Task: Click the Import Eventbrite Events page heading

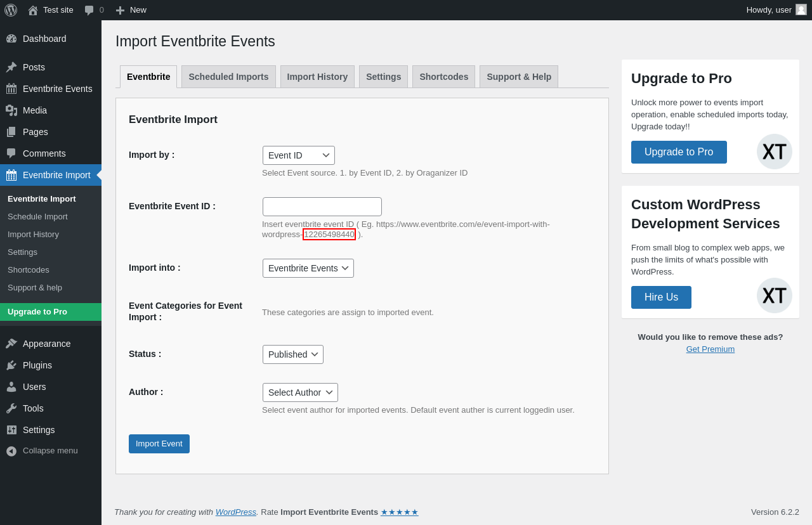Action: pyautogui.click(x=195, y=41)
